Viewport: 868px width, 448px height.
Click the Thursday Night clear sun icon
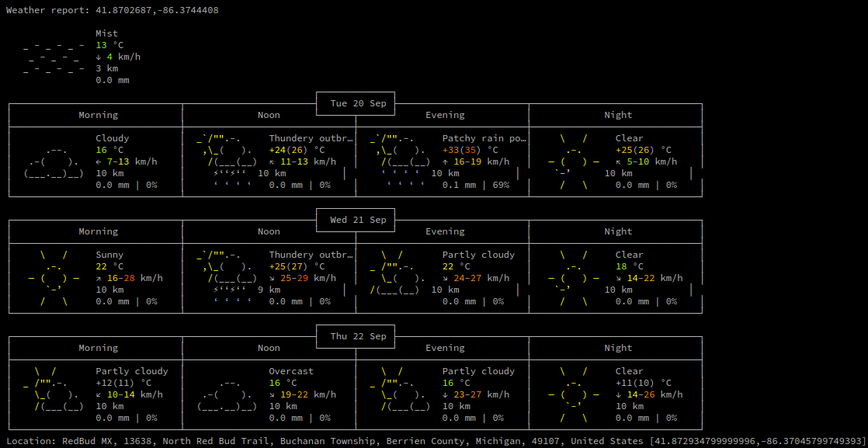[x=574, y=395]
